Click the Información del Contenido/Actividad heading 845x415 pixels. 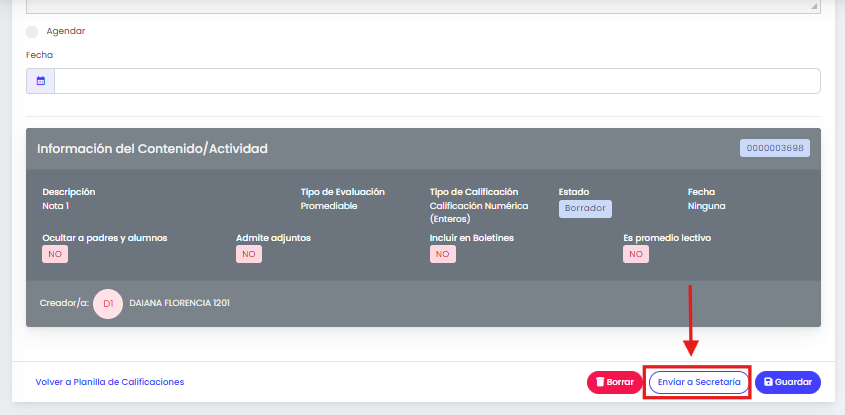153,149
